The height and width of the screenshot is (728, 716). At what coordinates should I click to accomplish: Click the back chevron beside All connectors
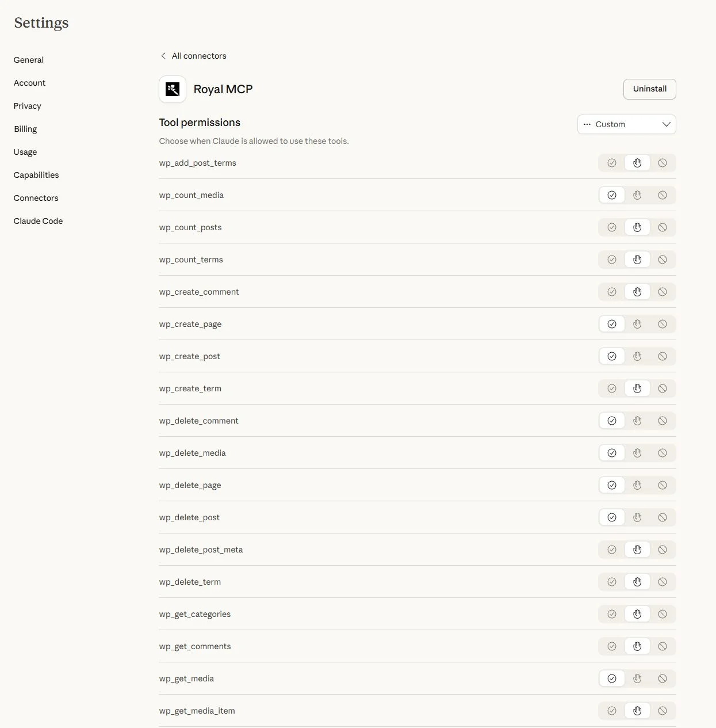[x=163, y=55]
